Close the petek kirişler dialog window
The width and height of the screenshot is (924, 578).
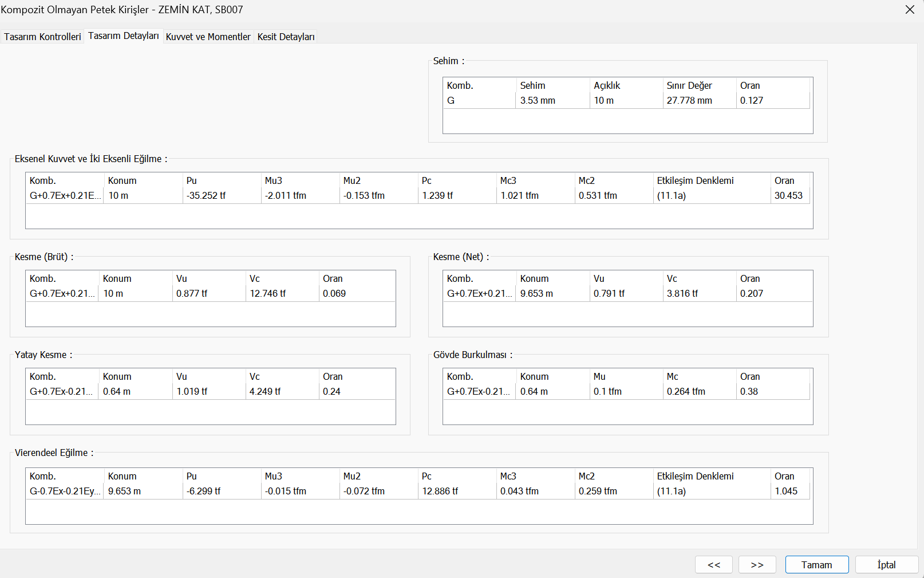point(909,10)
